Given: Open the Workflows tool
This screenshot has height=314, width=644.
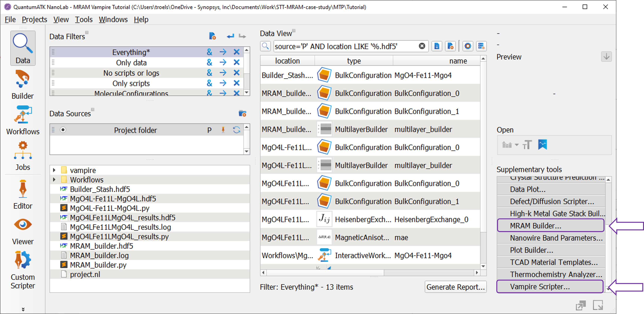Looking at the screenshot, I should point(23,120).
